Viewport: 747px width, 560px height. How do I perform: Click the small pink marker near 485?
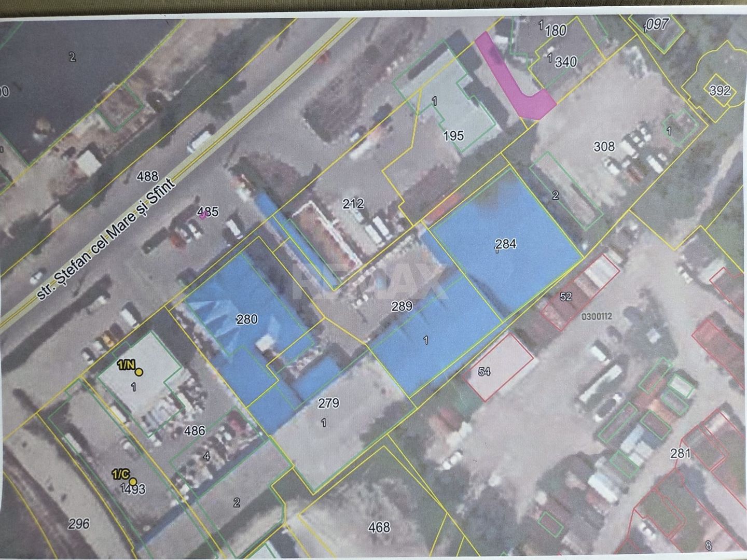(203, 216)
